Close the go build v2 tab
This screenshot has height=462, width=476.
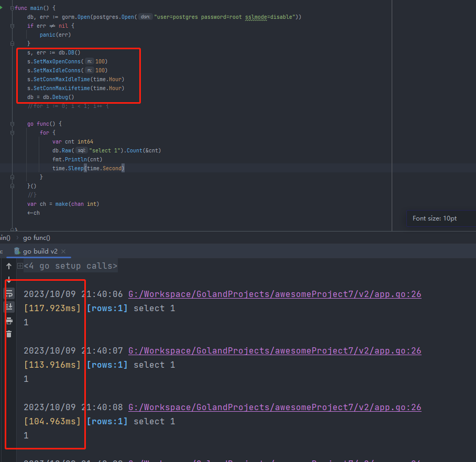(x=63, y=251)
